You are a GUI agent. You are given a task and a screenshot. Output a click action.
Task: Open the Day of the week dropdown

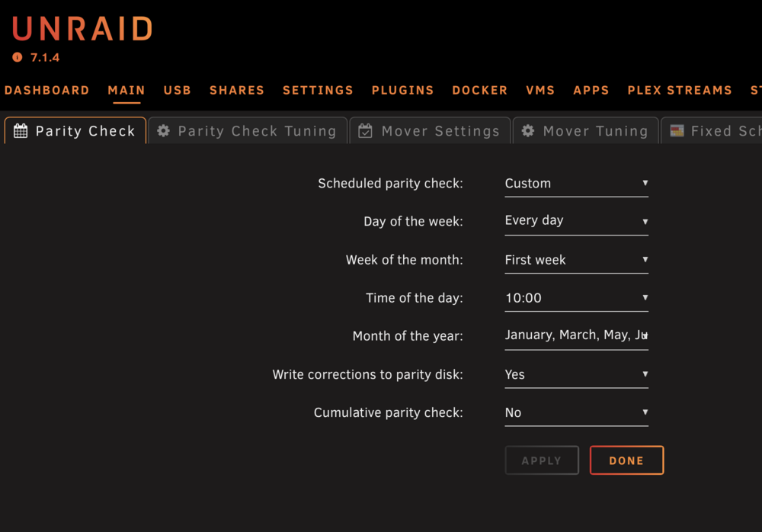(576, 222)
